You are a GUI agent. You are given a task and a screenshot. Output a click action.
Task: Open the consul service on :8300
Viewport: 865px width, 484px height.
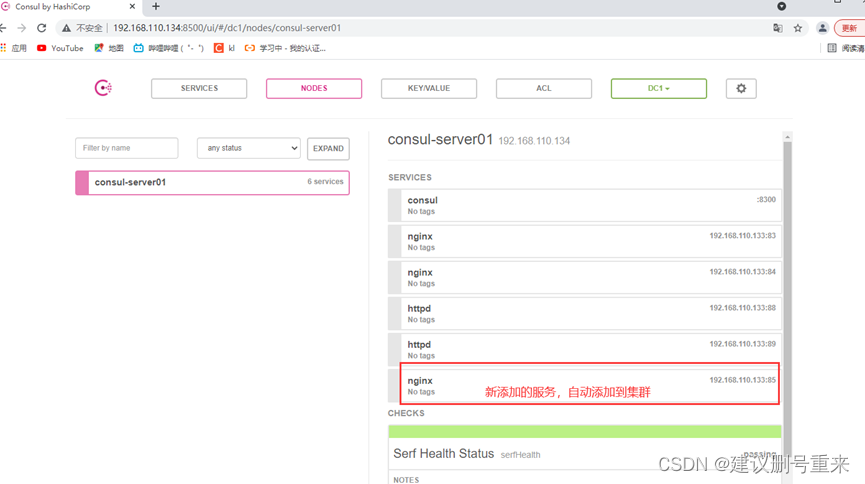(x=585, y=205)
